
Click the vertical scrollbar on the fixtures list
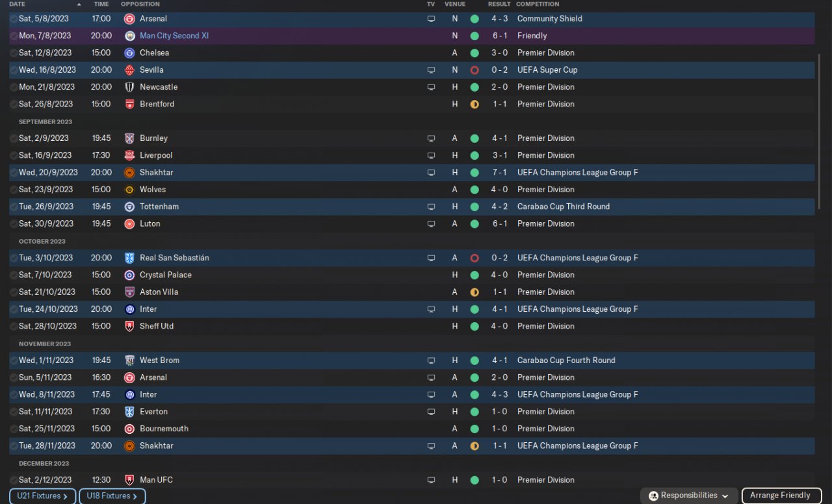click(x=818, y=110)
